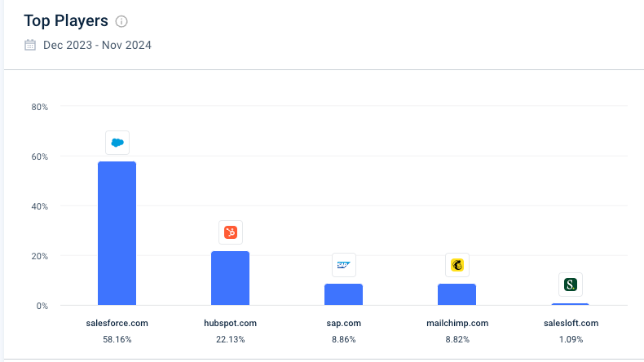Click the HubSpot orange logo icon
Viewport: 644px width, 362px height.
point(231,232)
